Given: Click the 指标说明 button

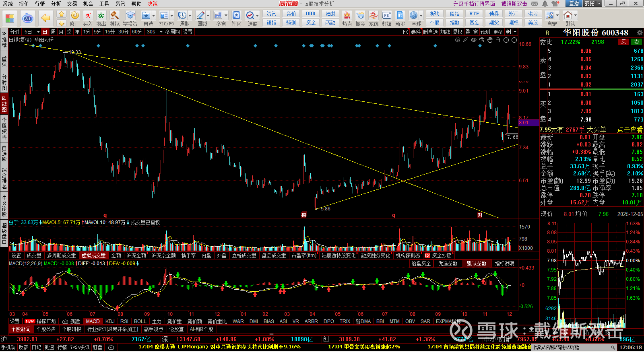Looking at the screenshot, I should pos(504,263).
